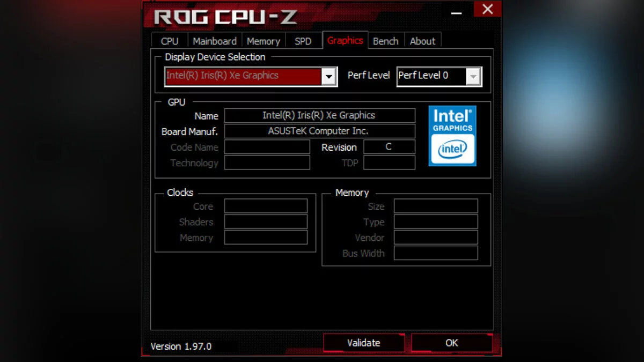644x362 pixels.
Task: Close the ROG CPU-Z window
Action: pos(487,9)
